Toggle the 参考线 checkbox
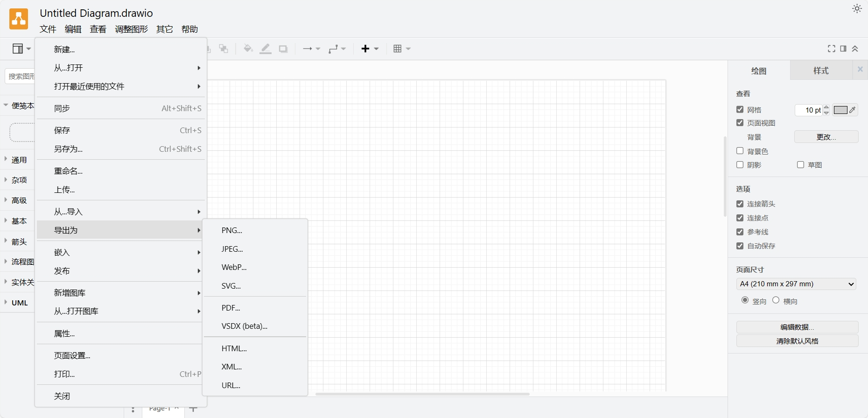This screenshot has width=868, height=418. pyautogui.click(x=740, y=232)
